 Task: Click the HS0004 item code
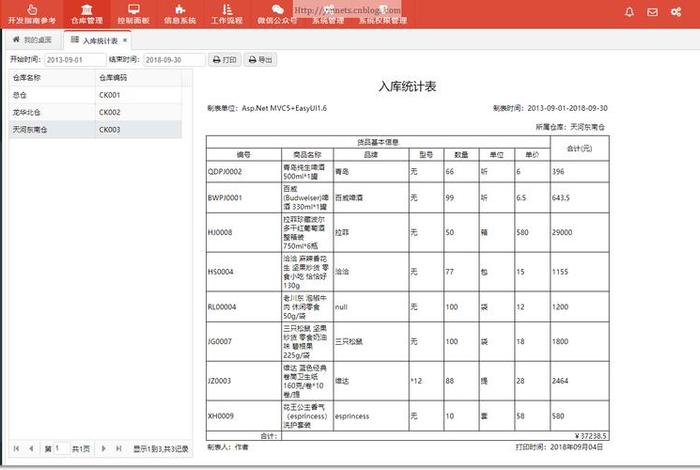coord(221,272)
